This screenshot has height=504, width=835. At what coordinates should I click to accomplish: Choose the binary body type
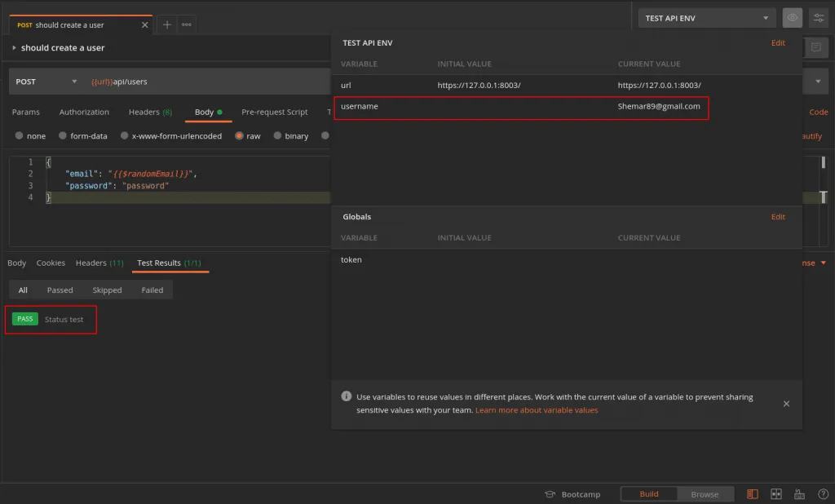pos(278,136)
